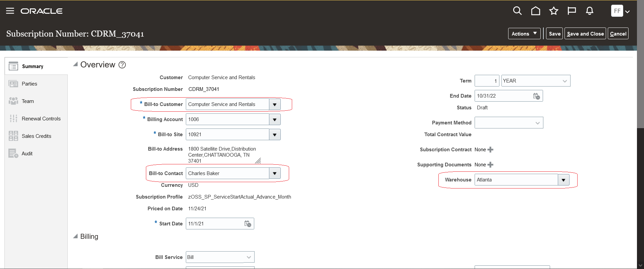Open the Bill Service dropdown
Viewport: 644px width, 269px height.
pyautogui.click(x=220, y=257)
